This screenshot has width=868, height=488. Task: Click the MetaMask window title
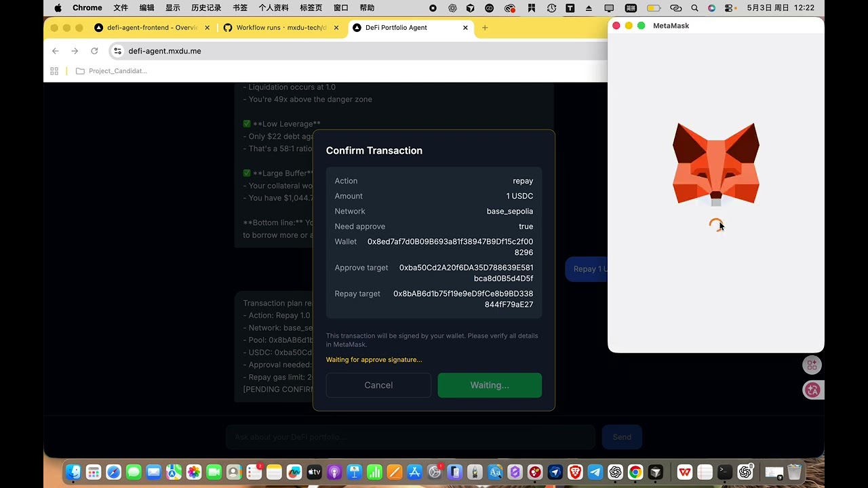[x=671, y=26]
